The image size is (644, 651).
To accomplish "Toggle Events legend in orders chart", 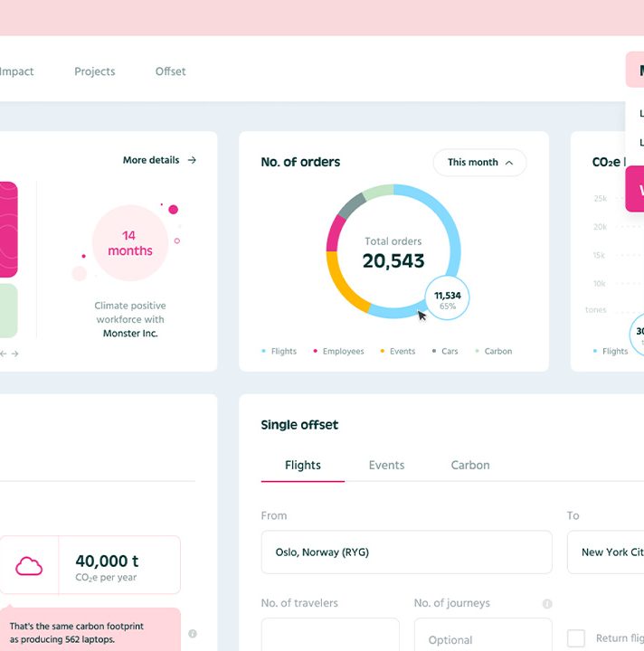I will (398, 351).
